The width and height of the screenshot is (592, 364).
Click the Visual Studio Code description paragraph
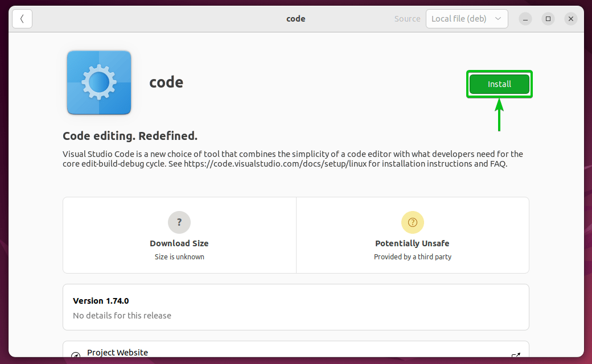[x=293, y=159]
